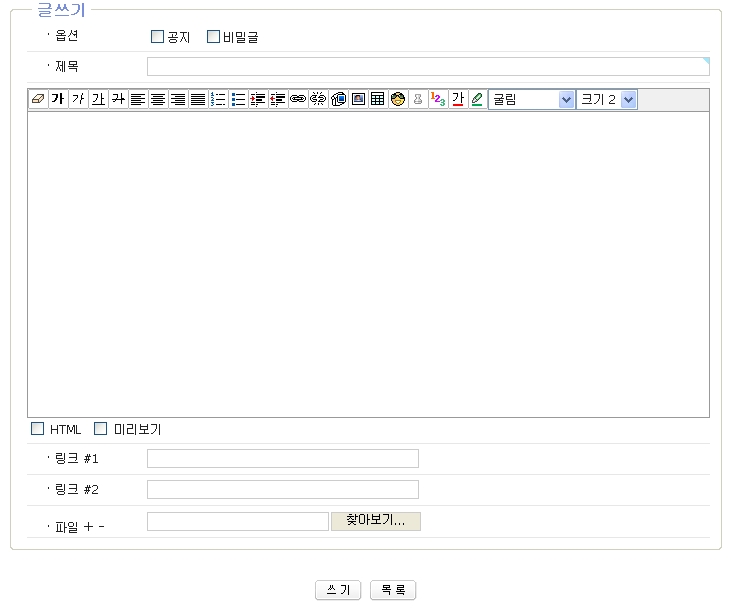Open the smiley emoticon picker
Image resolution: width=731 pixels, height=612 pixels.
pyautogui.click(x=398, y=99)
